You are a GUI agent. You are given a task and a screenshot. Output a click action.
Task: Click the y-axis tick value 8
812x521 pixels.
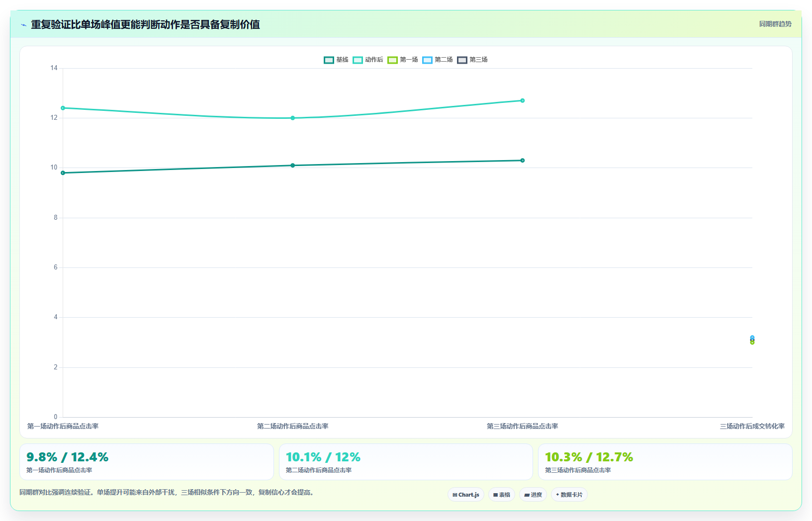56,218
